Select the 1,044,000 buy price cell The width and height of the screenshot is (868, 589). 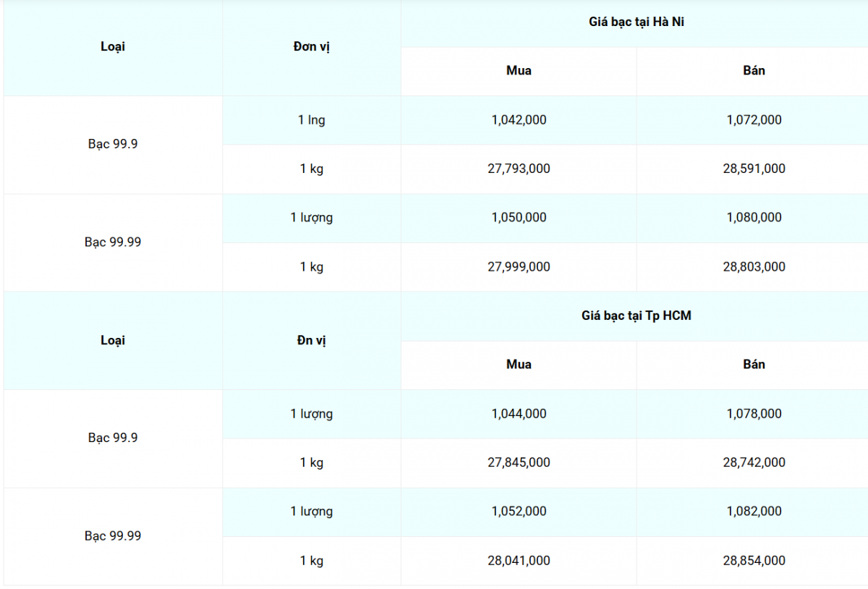[x=519, y=414]
